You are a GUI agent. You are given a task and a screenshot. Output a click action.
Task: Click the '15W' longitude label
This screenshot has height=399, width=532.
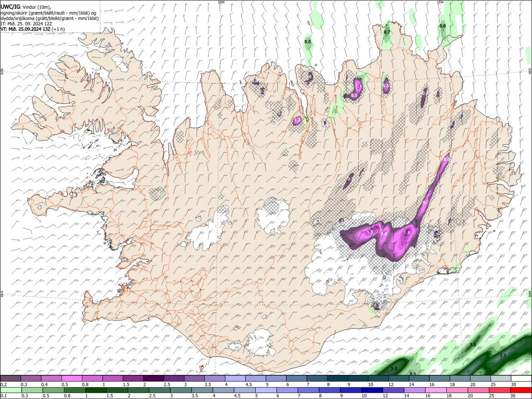click(x=440, y=2)
